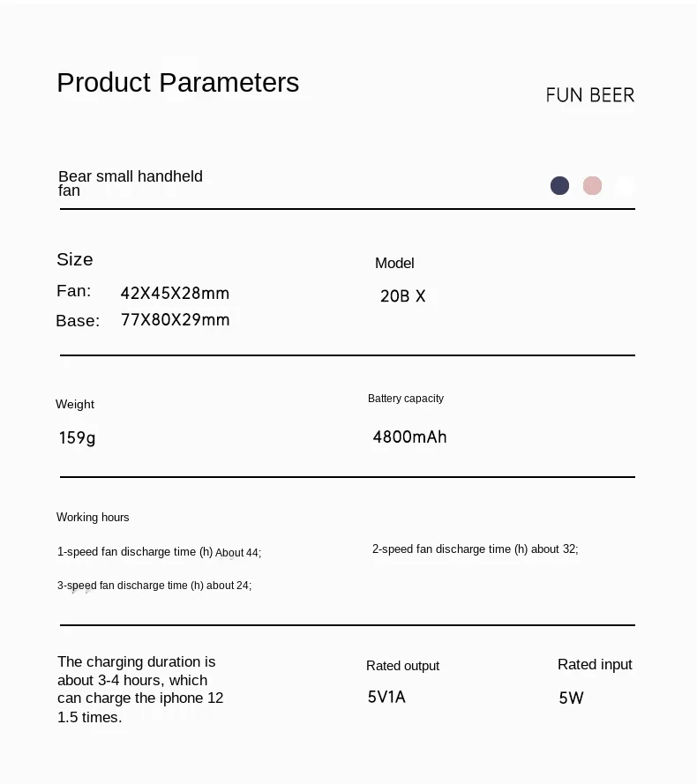Select the navy blue color dot
Screen dimensions: 697x784
pos(559,185)
